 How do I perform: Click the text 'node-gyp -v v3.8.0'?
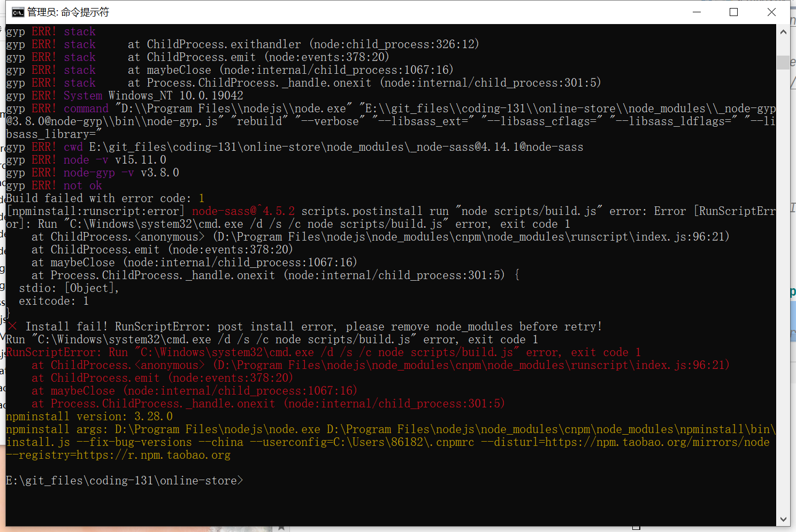[121, 173]
